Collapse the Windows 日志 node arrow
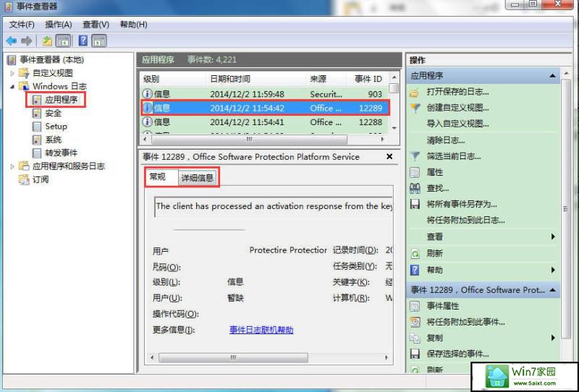 point(12,86)
